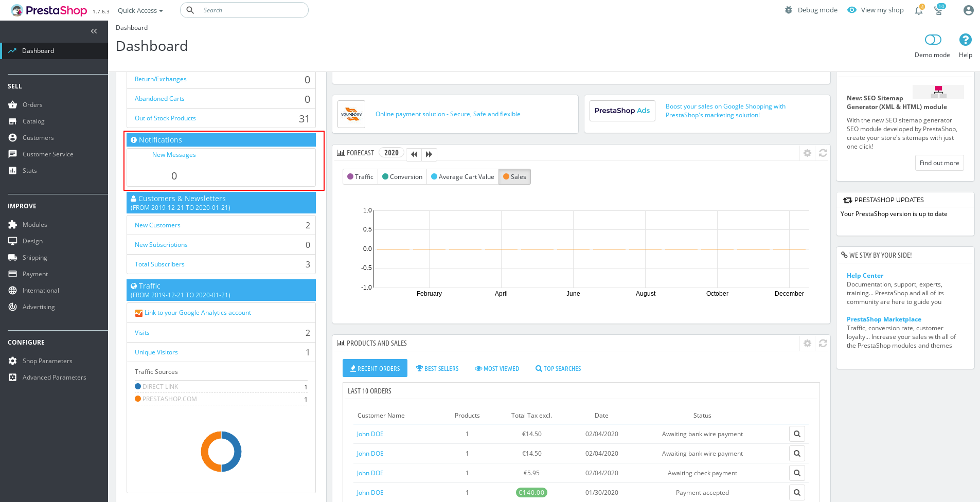The height and width of the screenshot is (502, 980).
Task: Open Online payment solution link
Action: coord(448,114)
